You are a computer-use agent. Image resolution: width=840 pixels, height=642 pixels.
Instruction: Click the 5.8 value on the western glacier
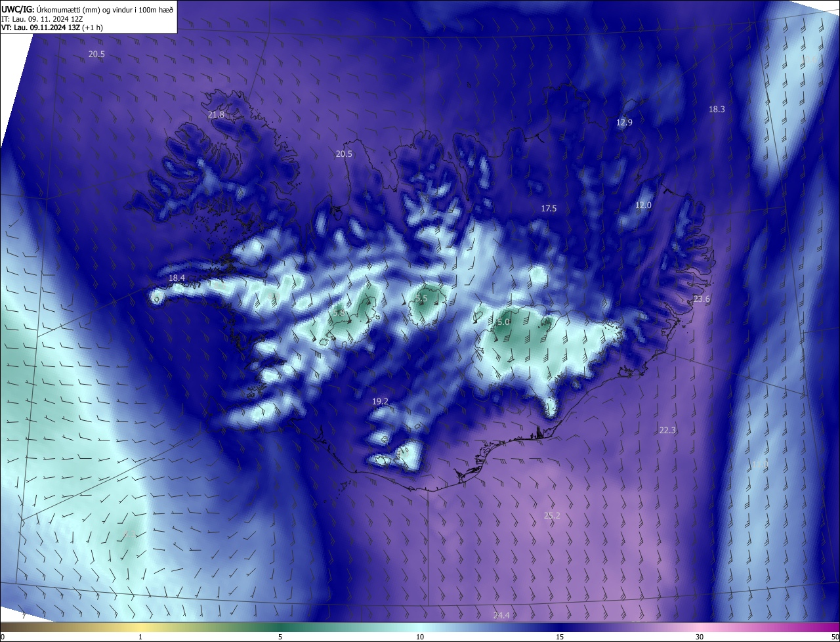[x=339, y=313]
